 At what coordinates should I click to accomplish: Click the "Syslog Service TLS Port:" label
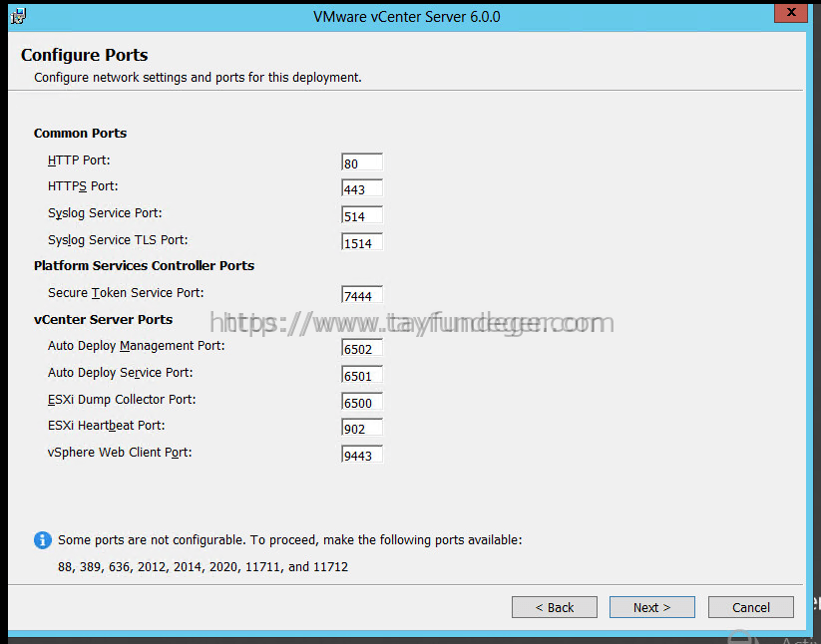tap(118, 240)
